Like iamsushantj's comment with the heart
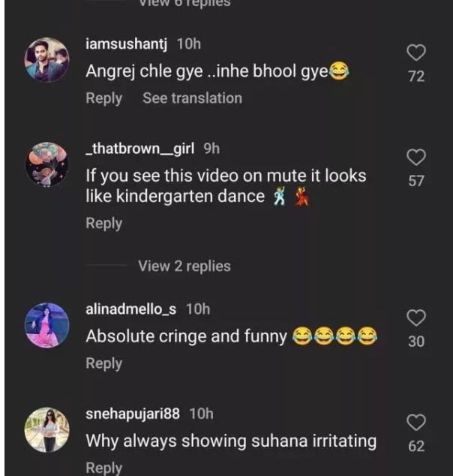 [416, 52]
